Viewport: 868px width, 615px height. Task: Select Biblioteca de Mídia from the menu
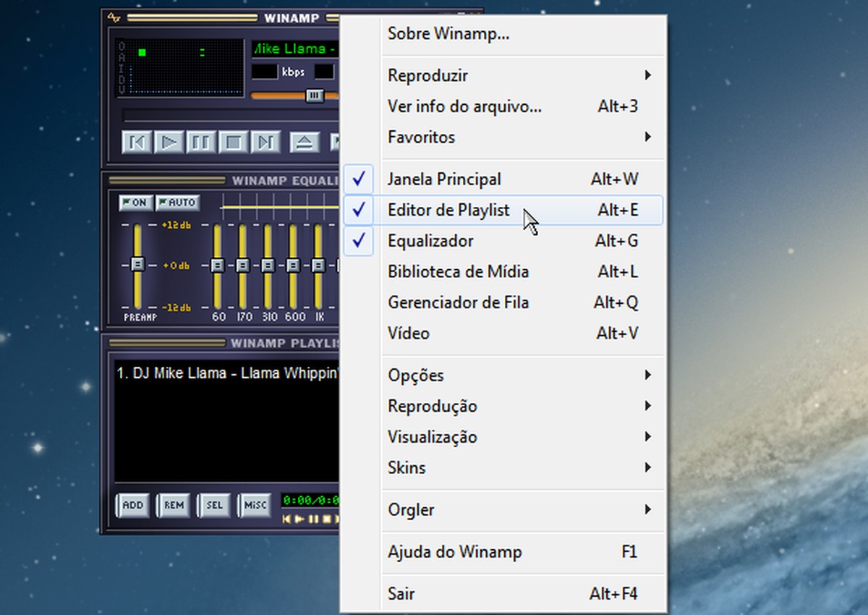459,271
